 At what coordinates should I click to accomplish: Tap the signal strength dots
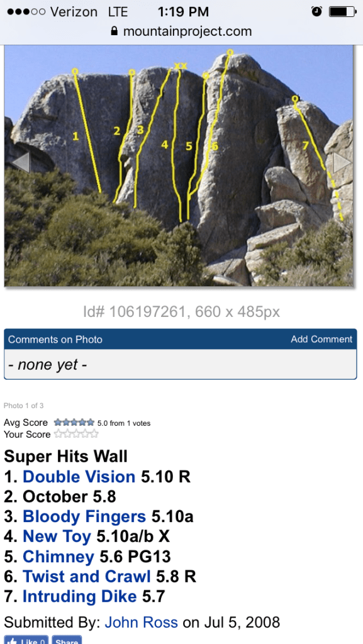[x=26, y=12]
